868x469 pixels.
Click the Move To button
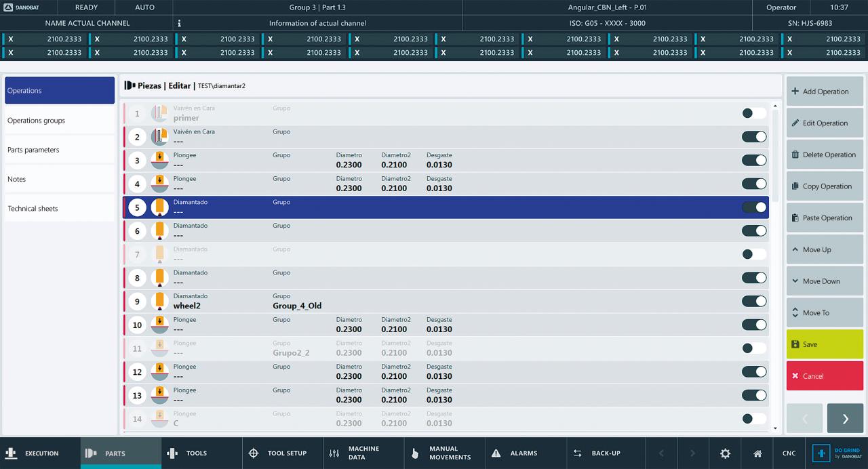[825, 312]
